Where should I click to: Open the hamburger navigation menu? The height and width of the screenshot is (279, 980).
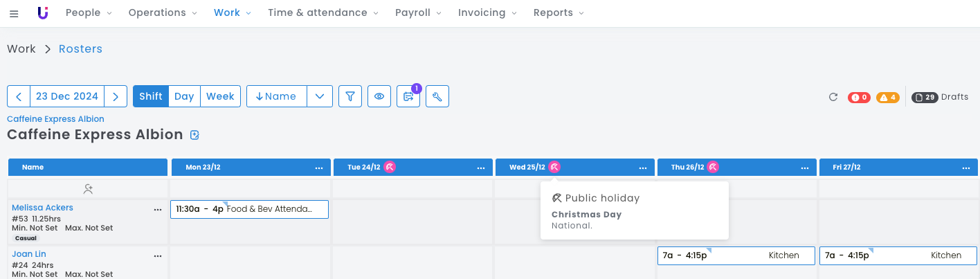coord(14,14)
